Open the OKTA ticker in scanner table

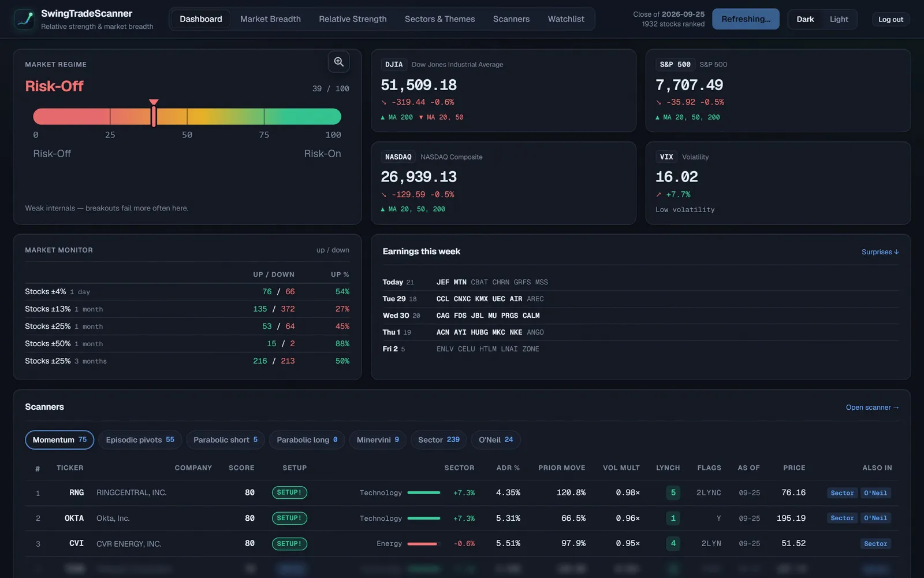tap(74, 518)
